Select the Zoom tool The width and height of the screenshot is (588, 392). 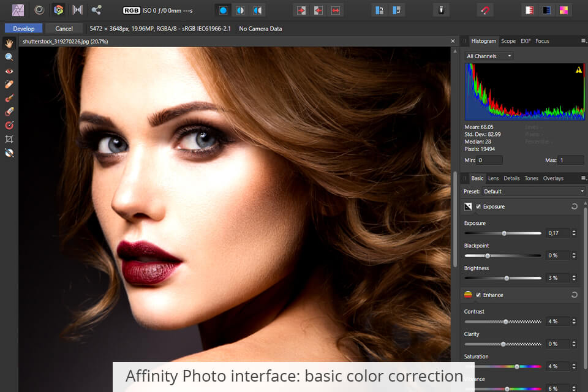coord(9,57)
